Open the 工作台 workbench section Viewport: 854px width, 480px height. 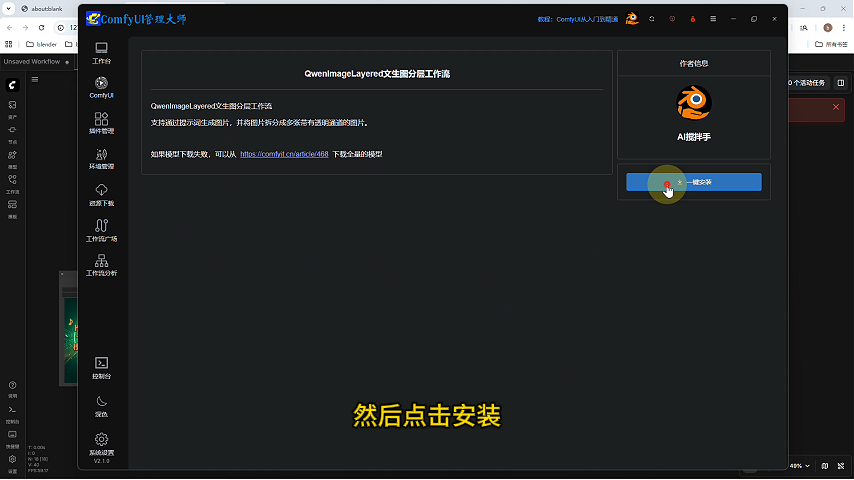pyautogui.click(x=101, y=53)
